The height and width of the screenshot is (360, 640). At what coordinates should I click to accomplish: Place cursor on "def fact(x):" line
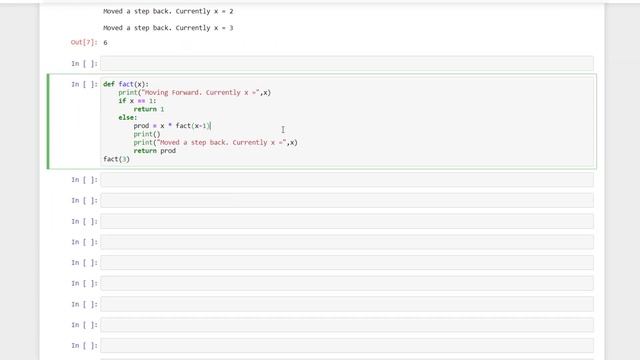click(x=126, y=84)
